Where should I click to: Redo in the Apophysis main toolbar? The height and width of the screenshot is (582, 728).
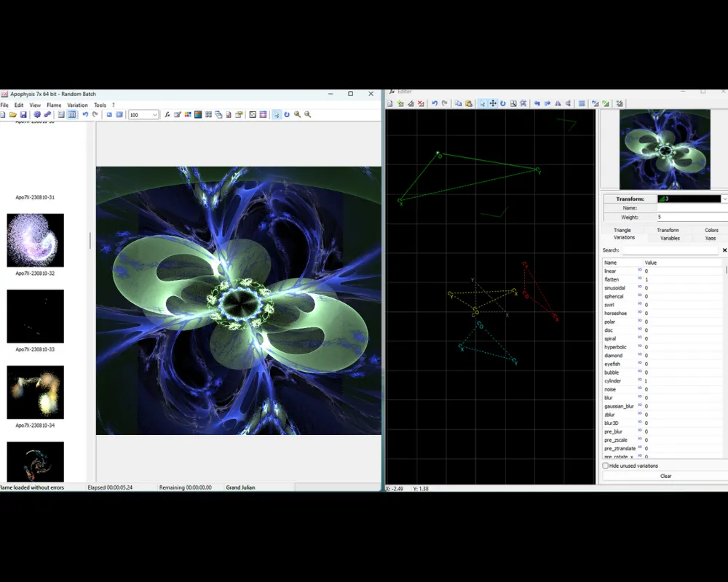(95, 115)
